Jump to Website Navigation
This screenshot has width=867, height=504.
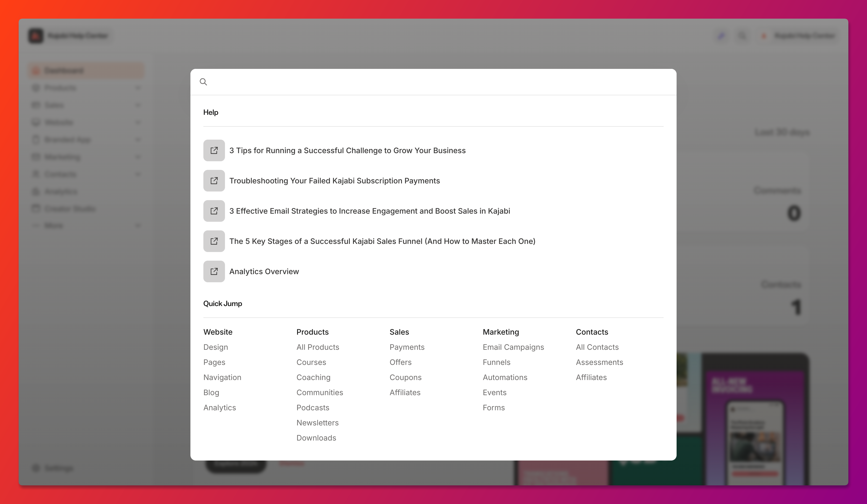tap(222, 377)
